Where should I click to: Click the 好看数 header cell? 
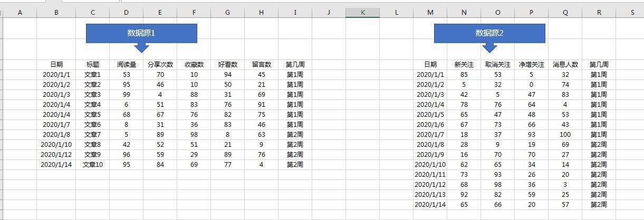click(x=227, y=65)
